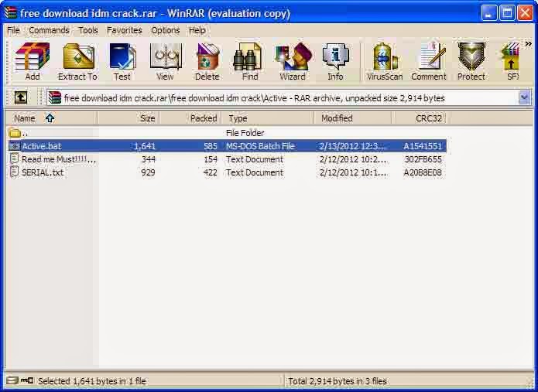Click the archive path text field
This screenshot has width=538, height=392.
point(283,98)
